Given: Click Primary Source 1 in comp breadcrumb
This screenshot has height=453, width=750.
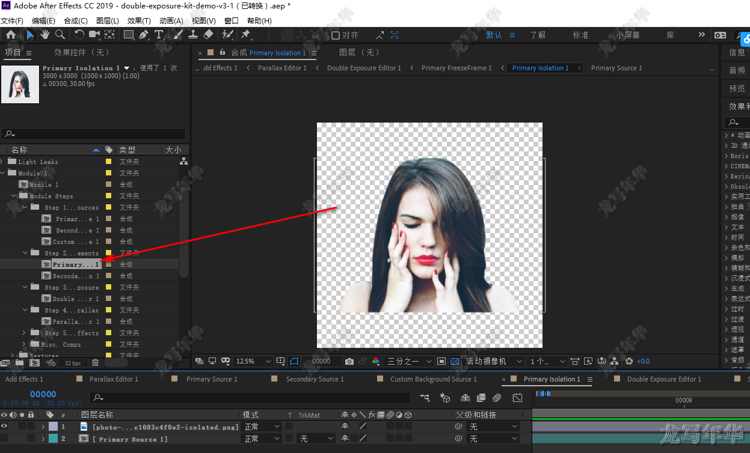Looking at the screenshot, I should [x=617, y=68].
